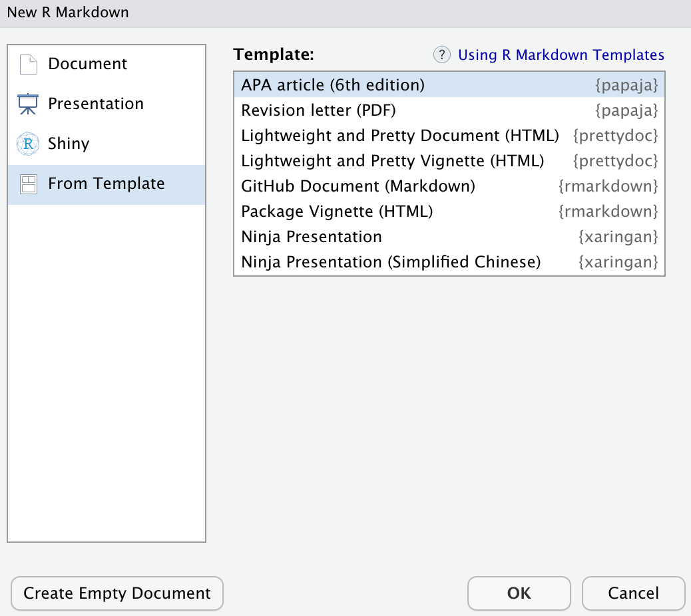Click {rmarkdown} tag on Package Vignette row
The width and height of the screenshot is (691, 616).
[x=608, y=212]
